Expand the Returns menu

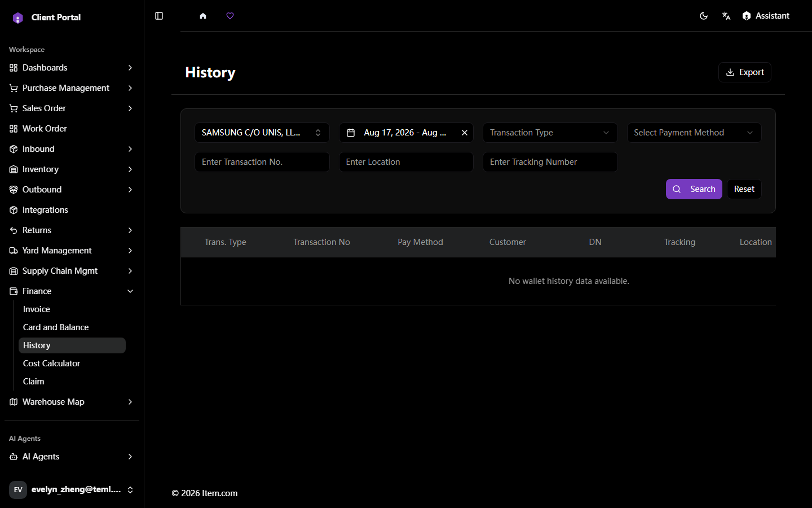[x=72, y=230]
